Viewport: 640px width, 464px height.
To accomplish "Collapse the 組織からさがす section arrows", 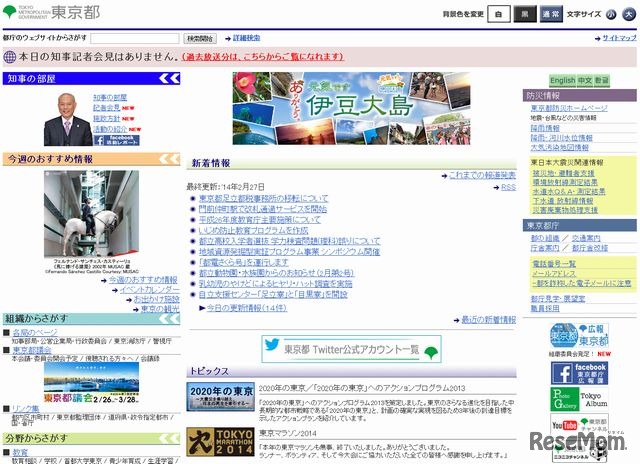I will tap(169, 318).
